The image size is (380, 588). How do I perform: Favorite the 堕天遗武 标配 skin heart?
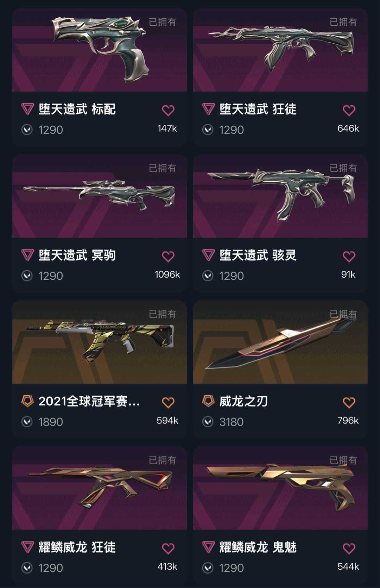click(x=168, y=111)
